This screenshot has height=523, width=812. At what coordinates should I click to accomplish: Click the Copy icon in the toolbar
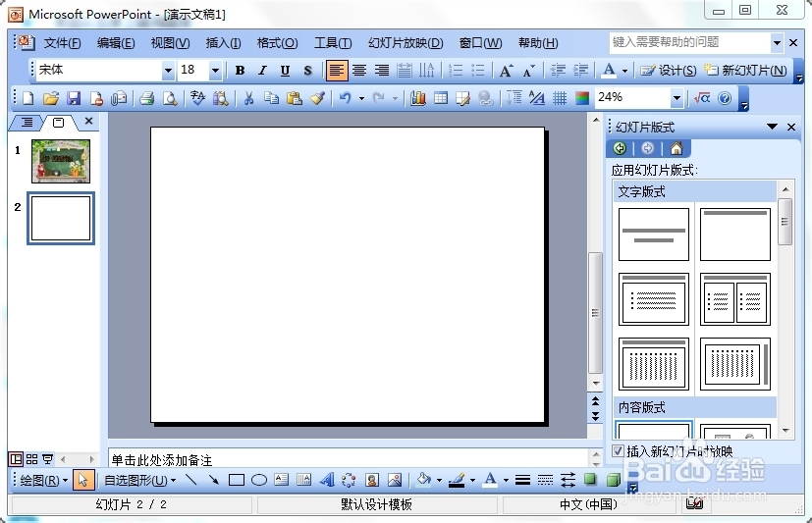271,98
